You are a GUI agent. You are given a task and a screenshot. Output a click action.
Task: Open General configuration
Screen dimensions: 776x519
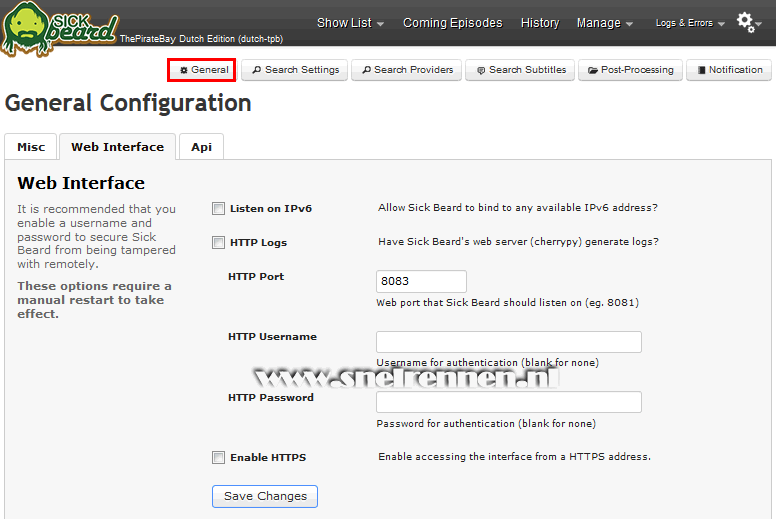pos(201,70)
